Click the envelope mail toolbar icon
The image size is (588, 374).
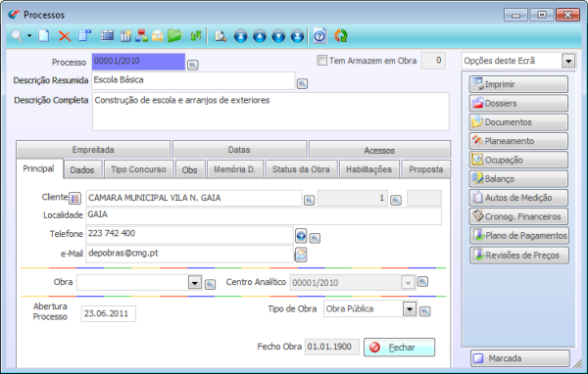(x=158, y=36)
